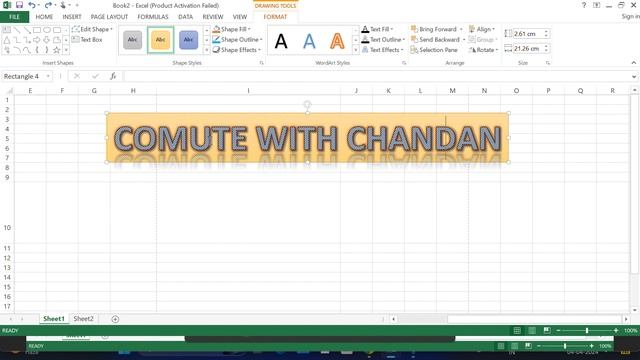
Task: Open the Selection Pane
Action: [x=434, y=50]
